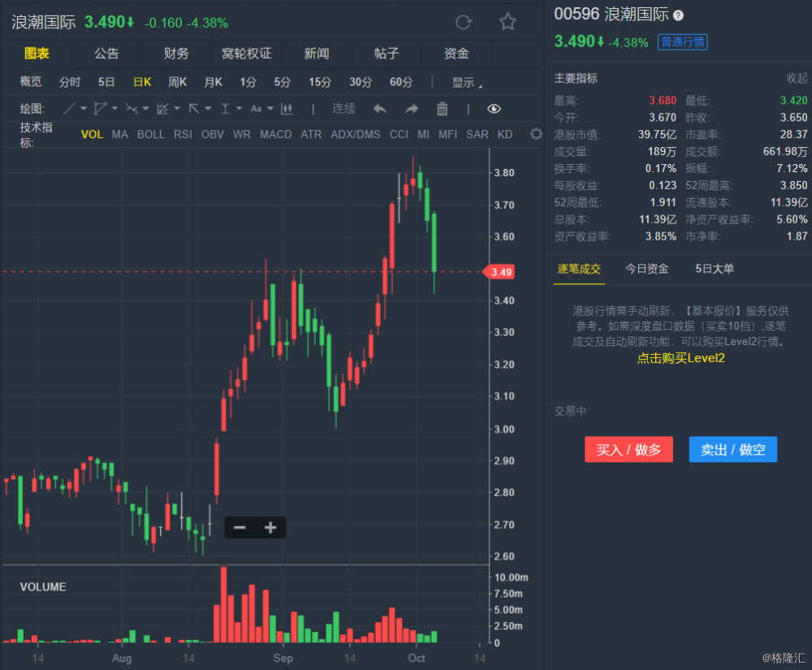Refresh the 浪潮国际 quote
The image size is (812, 670).
point(464,22)
